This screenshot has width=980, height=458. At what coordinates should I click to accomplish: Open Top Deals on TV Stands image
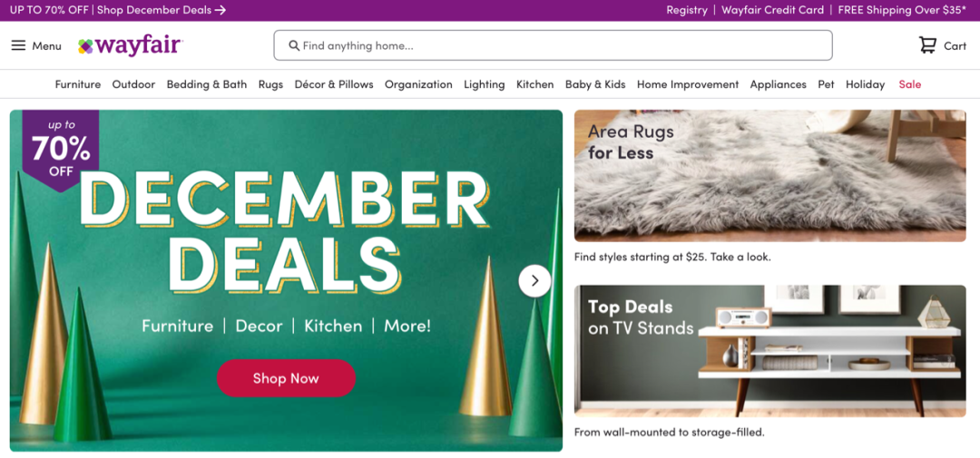click(x=770, y=351)
